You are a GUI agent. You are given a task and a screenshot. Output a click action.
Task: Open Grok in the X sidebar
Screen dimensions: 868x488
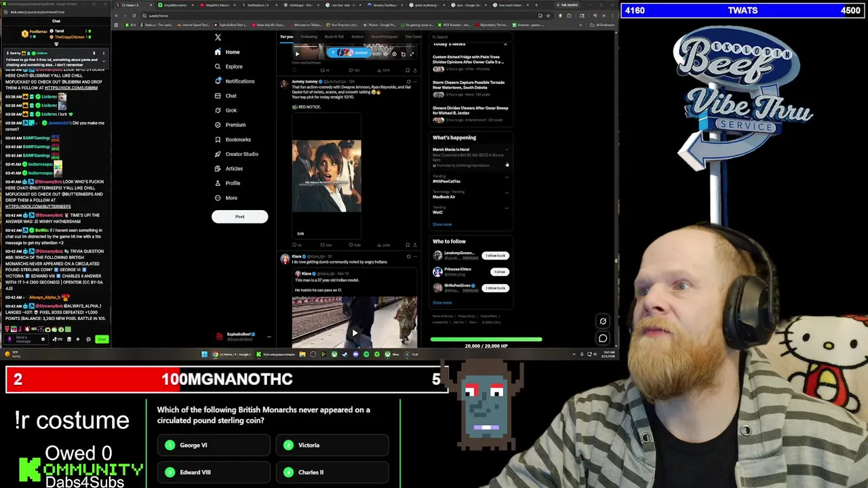(225, 110)
